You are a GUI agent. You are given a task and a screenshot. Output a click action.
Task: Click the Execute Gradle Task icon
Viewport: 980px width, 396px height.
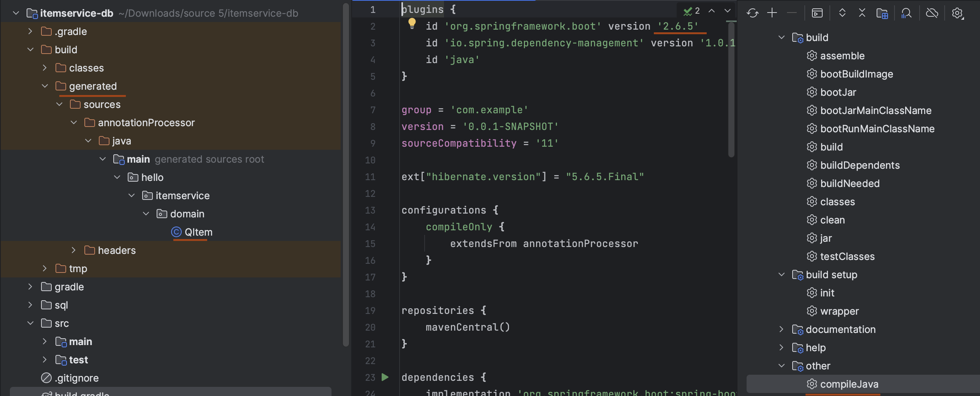click(x=817, y=13)
